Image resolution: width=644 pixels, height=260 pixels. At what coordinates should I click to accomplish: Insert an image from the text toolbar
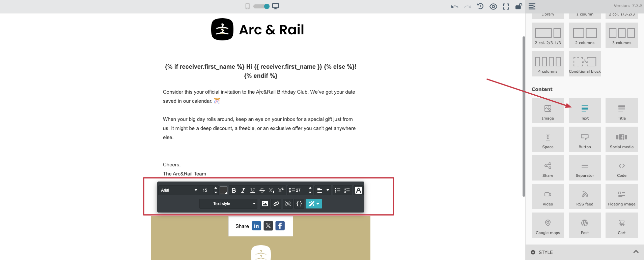[x=265, y=204]
